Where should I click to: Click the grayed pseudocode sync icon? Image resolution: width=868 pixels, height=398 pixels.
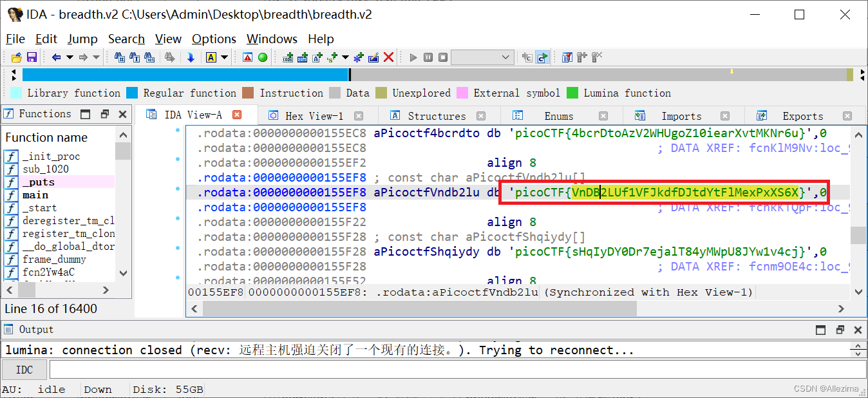[527, 57]
